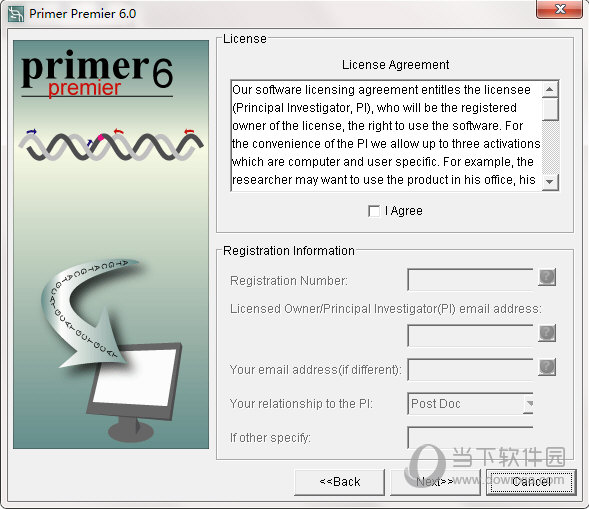Click the Registration Number help icon
This screenshot has width=589, height=509.
[547, 278]
